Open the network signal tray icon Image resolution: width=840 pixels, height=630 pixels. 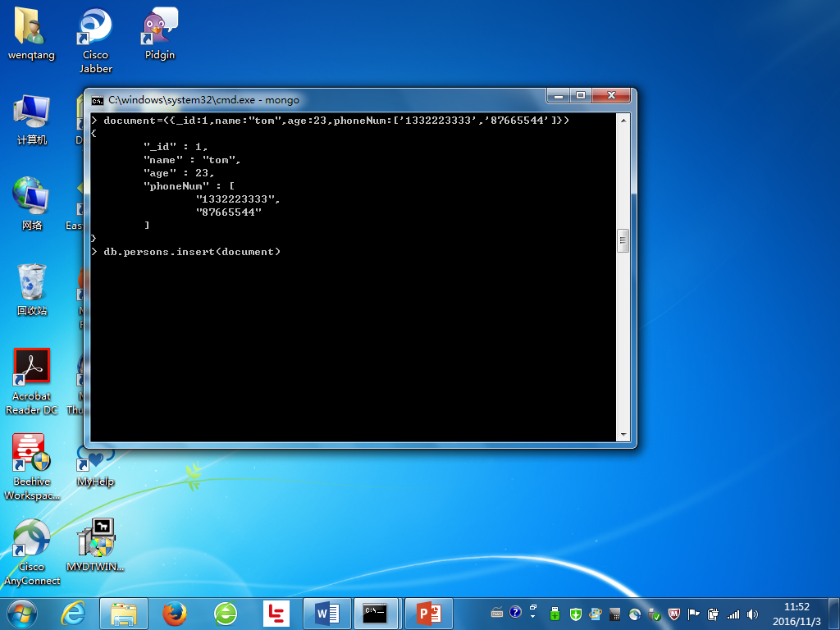[x=733, y=614]
